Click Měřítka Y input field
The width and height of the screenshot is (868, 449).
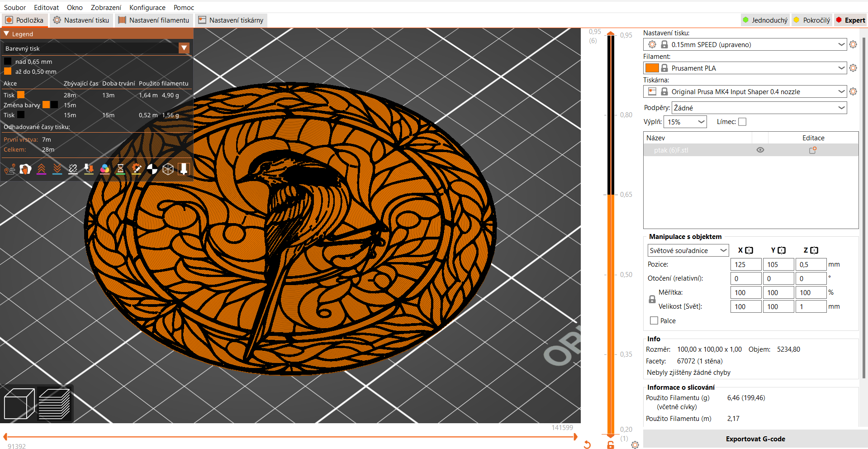tap(778, 292)
